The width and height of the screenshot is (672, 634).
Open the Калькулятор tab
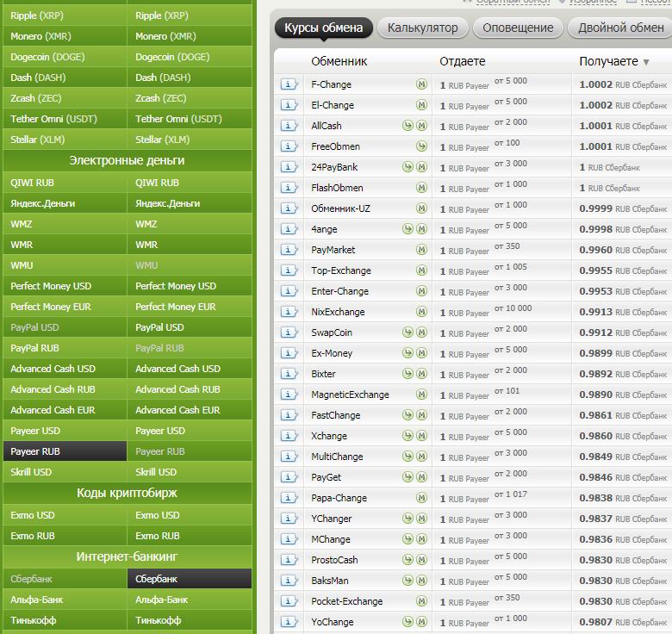click(422, 28)
